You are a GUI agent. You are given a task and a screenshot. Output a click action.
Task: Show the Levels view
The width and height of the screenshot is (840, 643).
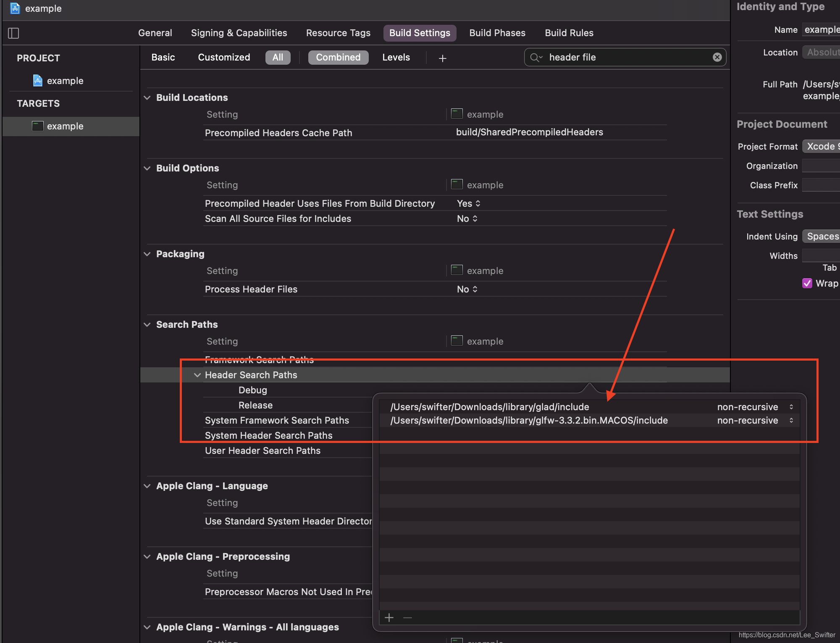396,57
